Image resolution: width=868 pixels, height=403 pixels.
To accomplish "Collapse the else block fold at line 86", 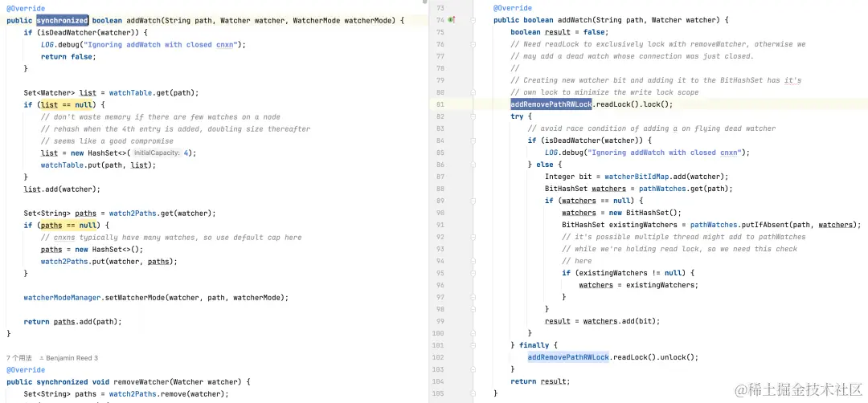I will coord(473,165).
